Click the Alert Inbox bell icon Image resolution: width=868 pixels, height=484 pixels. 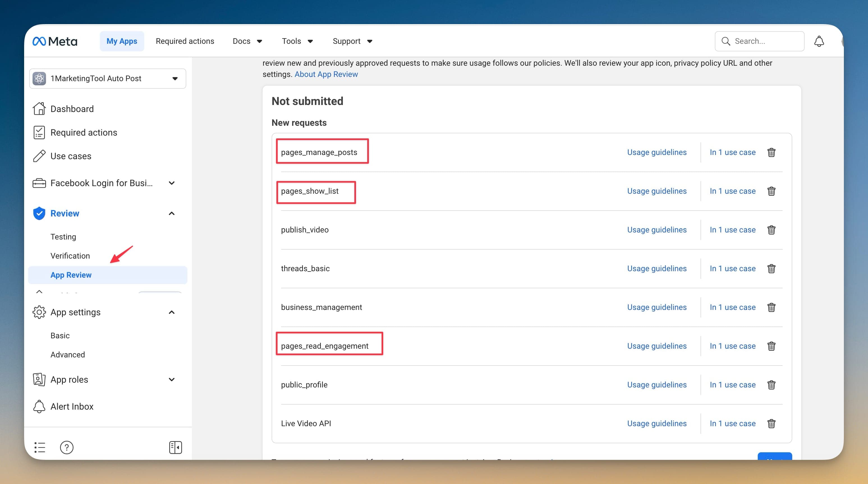(x=39, y=407)
